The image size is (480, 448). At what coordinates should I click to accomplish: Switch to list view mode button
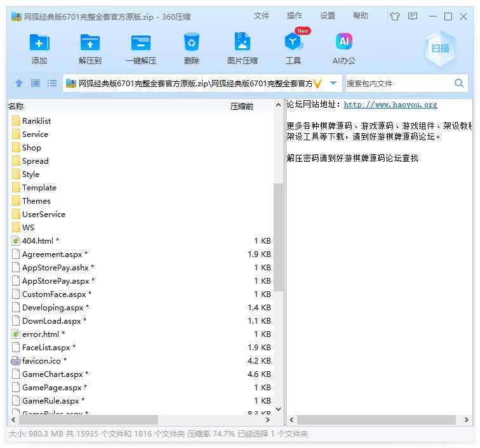point(52,83)
